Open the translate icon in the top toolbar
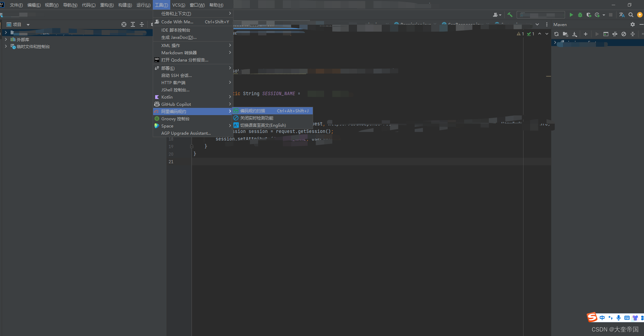644x336 pixels. pos(622,15)
